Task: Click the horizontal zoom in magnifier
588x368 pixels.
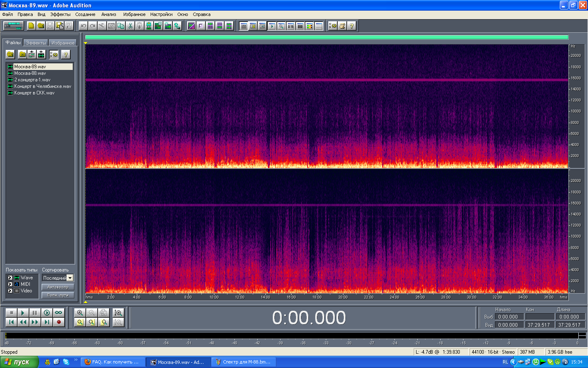Action: pos(80,313)
